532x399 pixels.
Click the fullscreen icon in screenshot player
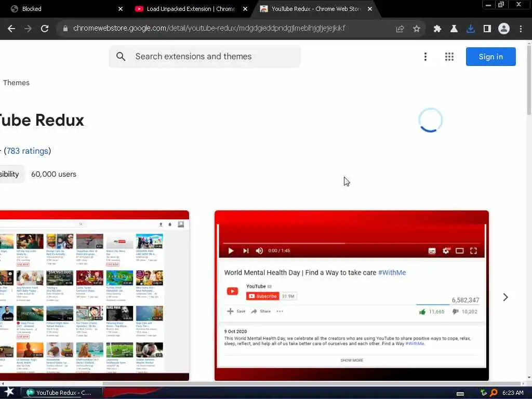pyautogui.click(x=473, y=251)
